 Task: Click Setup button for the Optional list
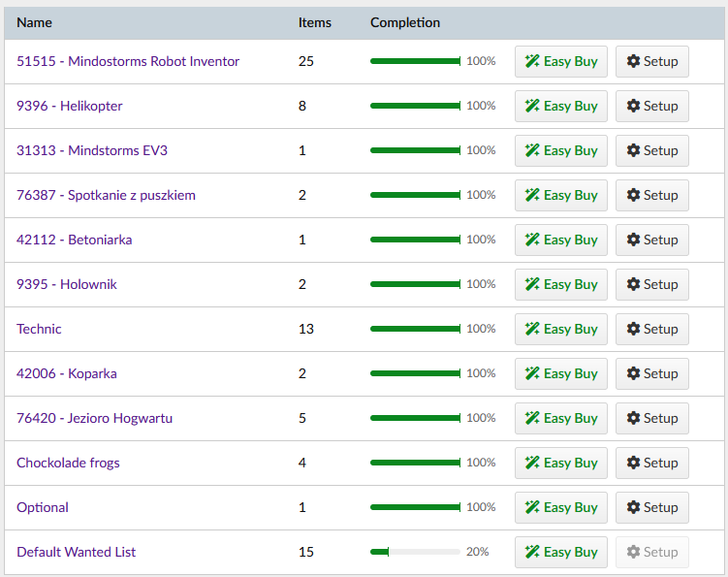coord(651,507)
